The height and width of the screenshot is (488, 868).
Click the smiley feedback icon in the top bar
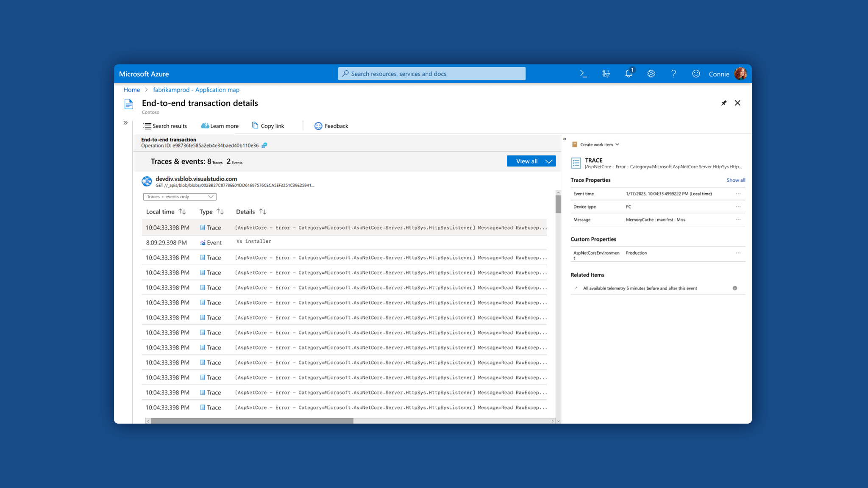tap(696, 74)
